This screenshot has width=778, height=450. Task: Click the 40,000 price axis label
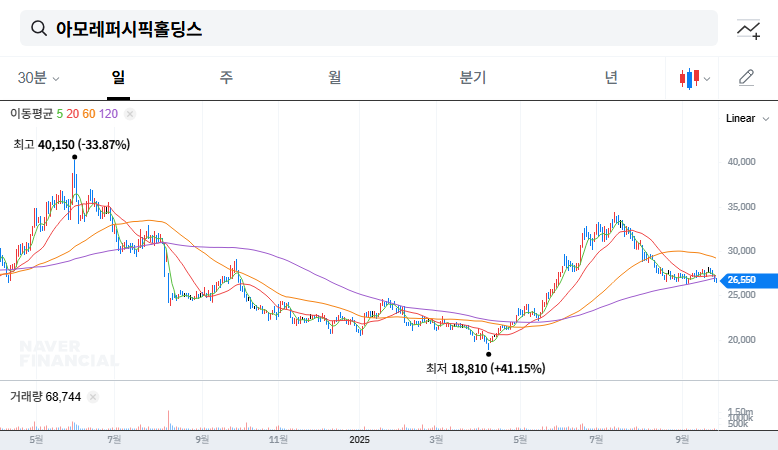click(741, 162)
